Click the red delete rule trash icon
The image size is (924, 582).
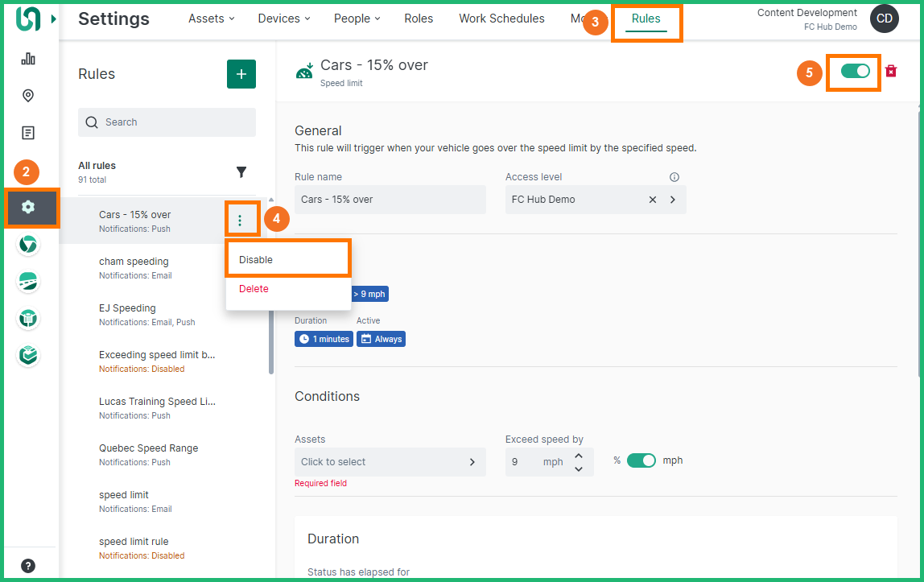[891, 72]
